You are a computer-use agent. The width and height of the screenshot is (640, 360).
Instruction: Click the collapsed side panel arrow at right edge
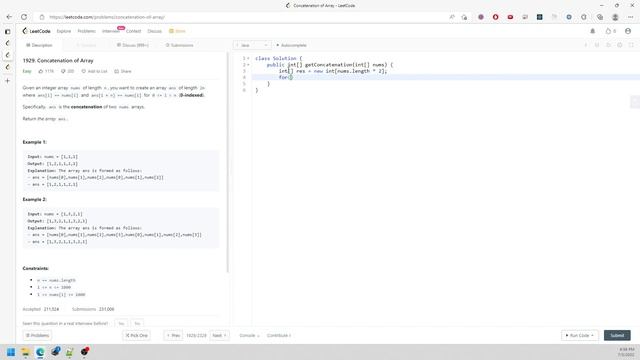coord(635,102)
